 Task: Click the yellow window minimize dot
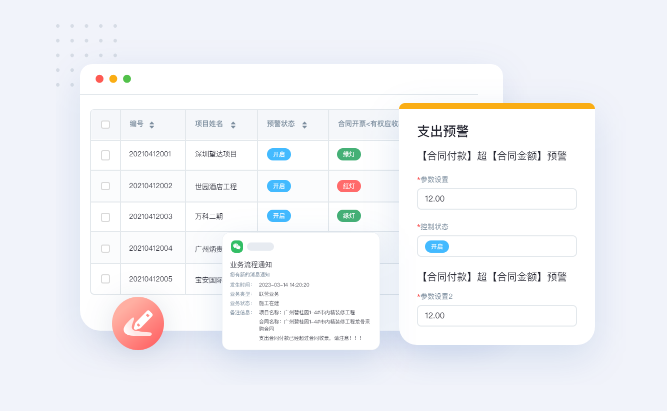pyautogui.click(x=113, y=79)
